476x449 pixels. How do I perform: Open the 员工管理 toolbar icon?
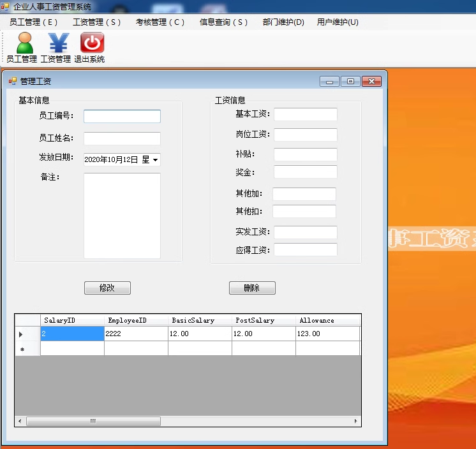(22, 48)
